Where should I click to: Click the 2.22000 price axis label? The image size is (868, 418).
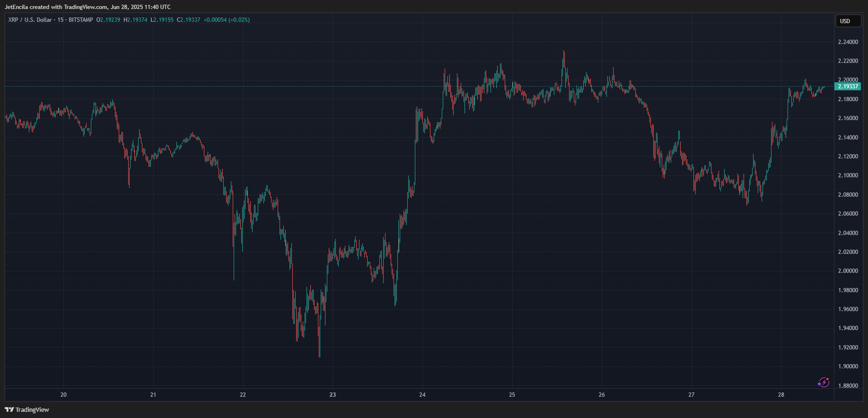pos(848,61)
